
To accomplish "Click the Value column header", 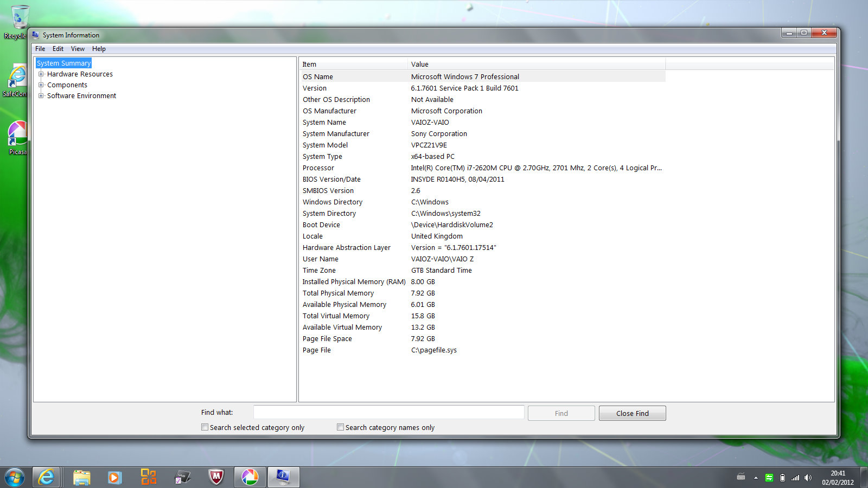I will coord(536,64).
